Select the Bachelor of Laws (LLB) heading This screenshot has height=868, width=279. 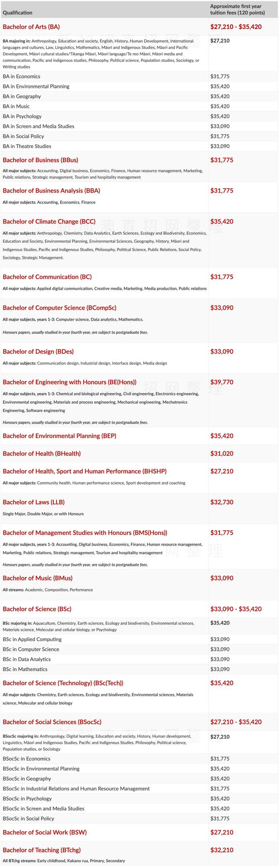pyautogui.click(x=34, y=502)
